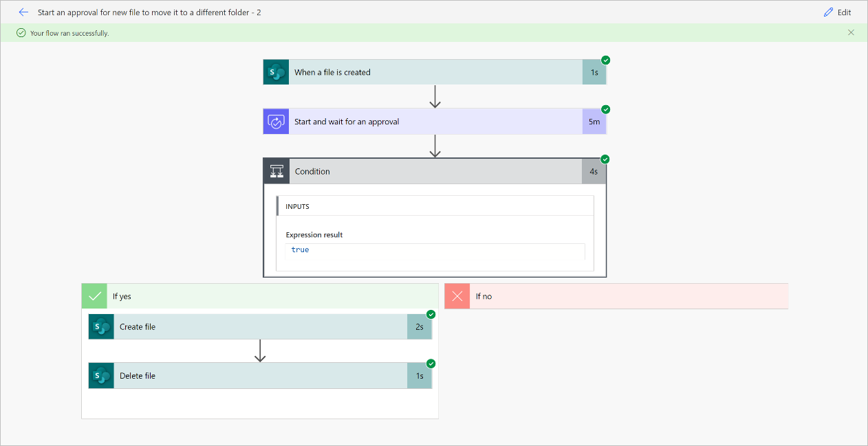868x446 pixels.
Task: Click the Expression result true value field
Action: [435, 250]
